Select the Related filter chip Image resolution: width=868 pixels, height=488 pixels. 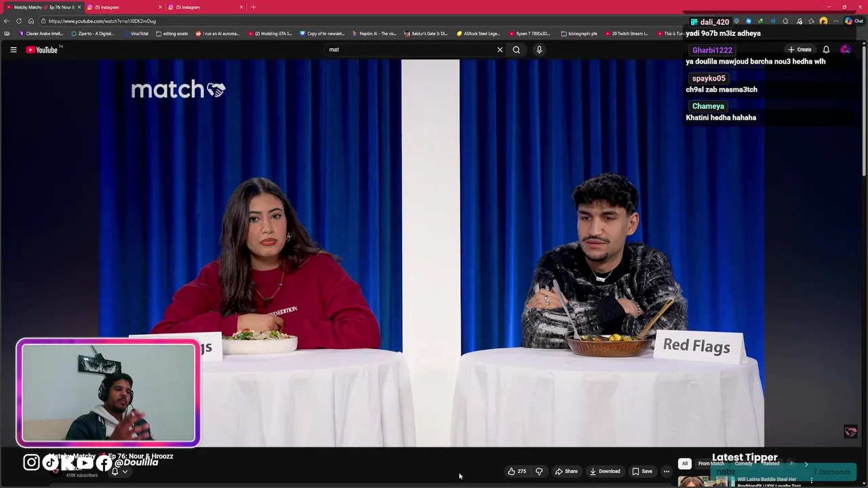771,464
